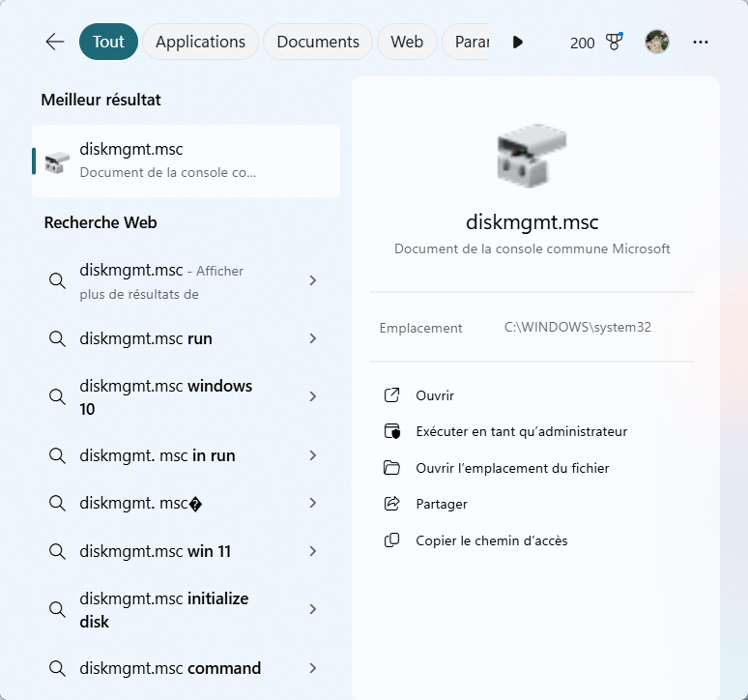
Task: Click search icon beside diskmgmt.msc Afficher
Action: coord(57,280)
